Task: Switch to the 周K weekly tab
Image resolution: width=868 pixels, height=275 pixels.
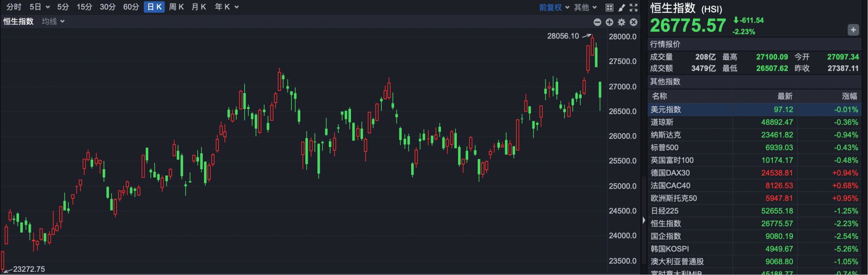Action: tap(176, 7)
